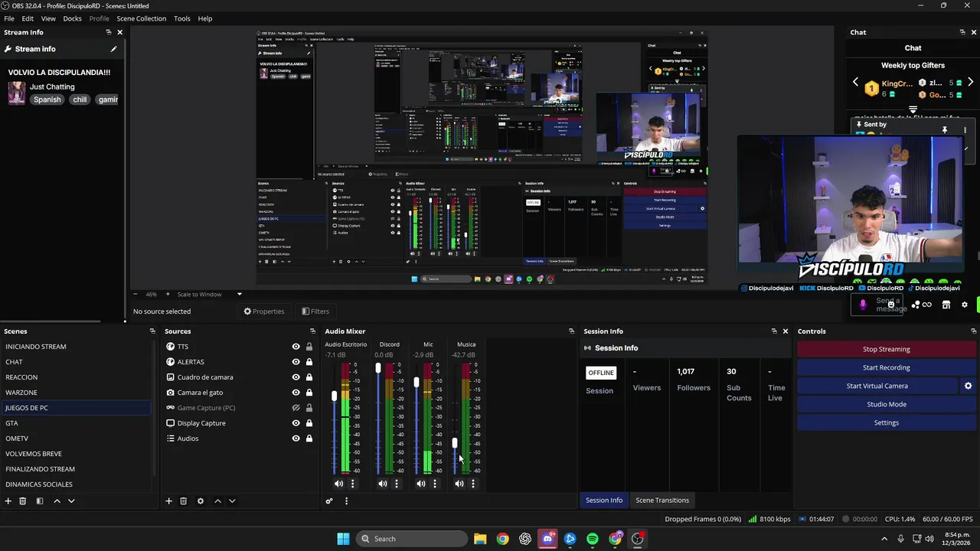
Task: Lock the TTS source
Action: pos(309,347)
